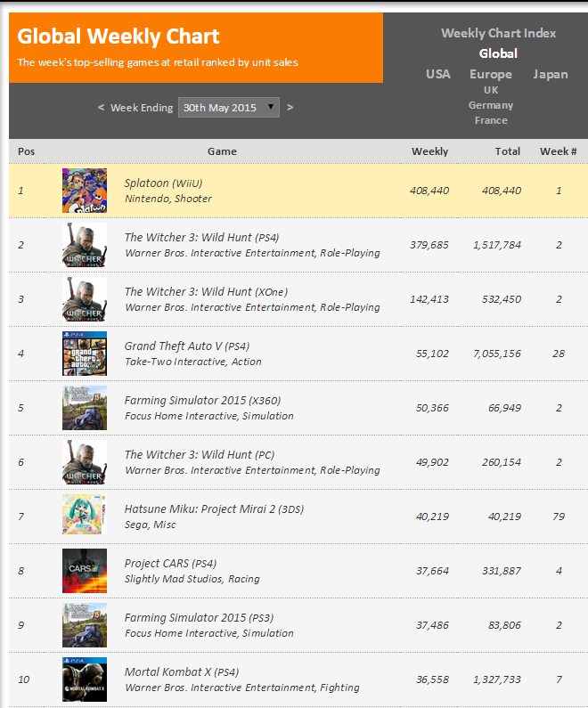Open Farming Simulator 2015 (PS3) page

tap(200, 618)
